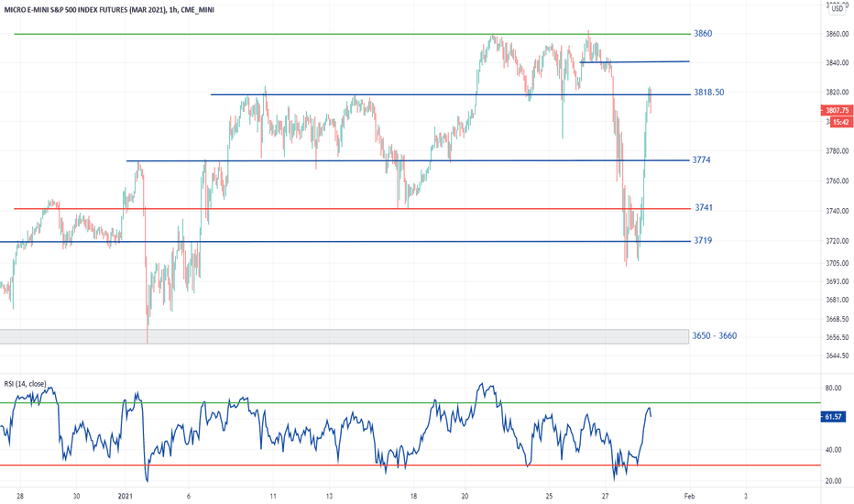
Task: Select the 3741 line label
Action: [703, 208]
